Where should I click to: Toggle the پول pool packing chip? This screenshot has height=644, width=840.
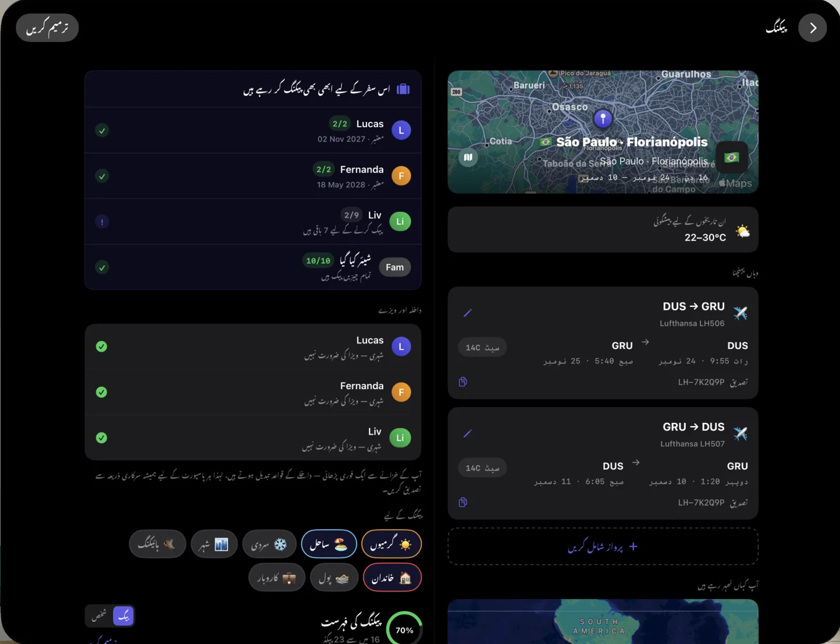point(334,577)
